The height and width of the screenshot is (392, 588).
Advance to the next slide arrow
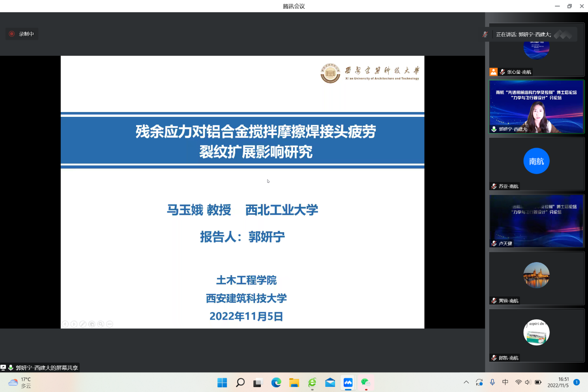pos(74,324)
